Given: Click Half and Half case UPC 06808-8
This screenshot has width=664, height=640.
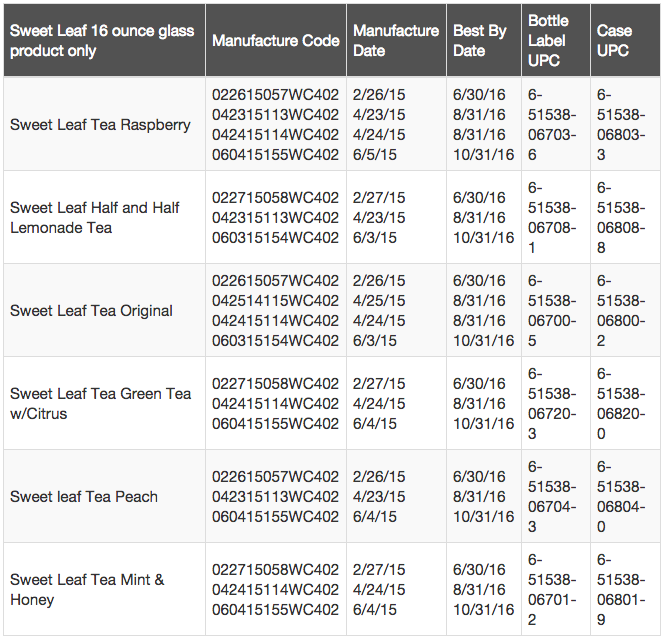Looking at the screenshot, I should click(x=621, y=218).
